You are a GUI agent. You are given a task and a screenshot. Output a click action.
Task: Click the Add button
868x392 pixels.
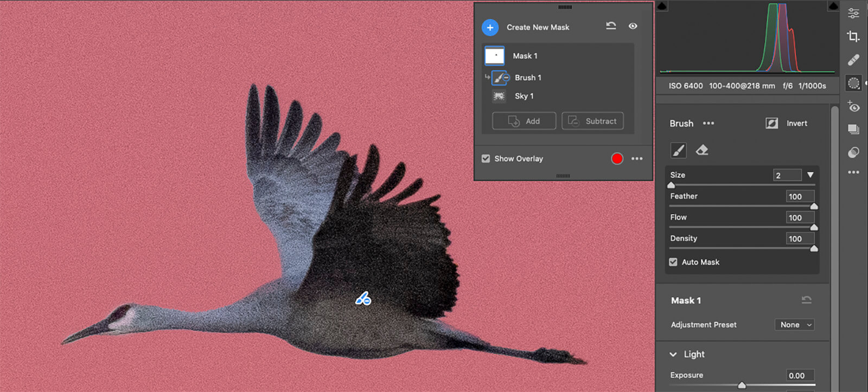click(524, 121)
